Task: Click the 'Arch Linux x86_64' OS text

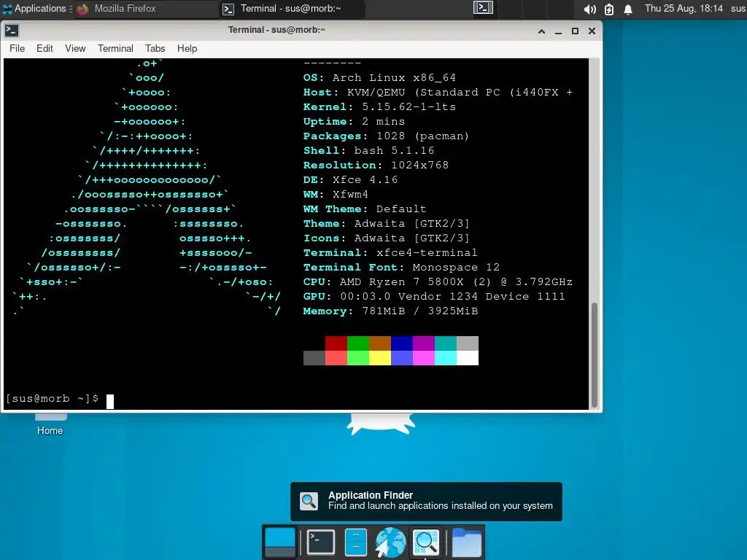Action: click(x=394, y=77)
